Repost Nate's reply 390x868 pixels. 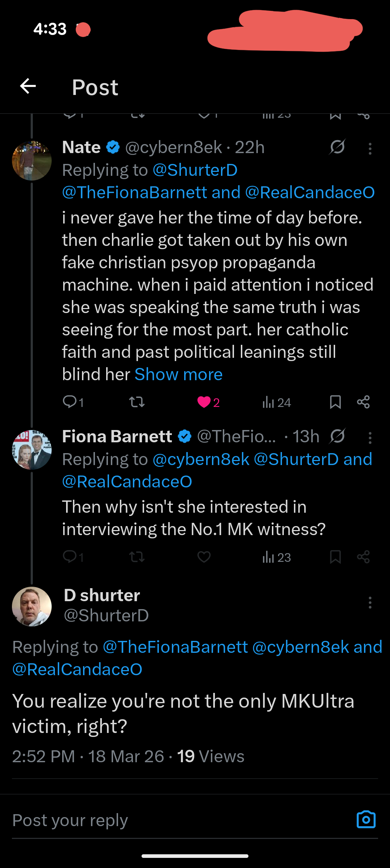[137, 402]
